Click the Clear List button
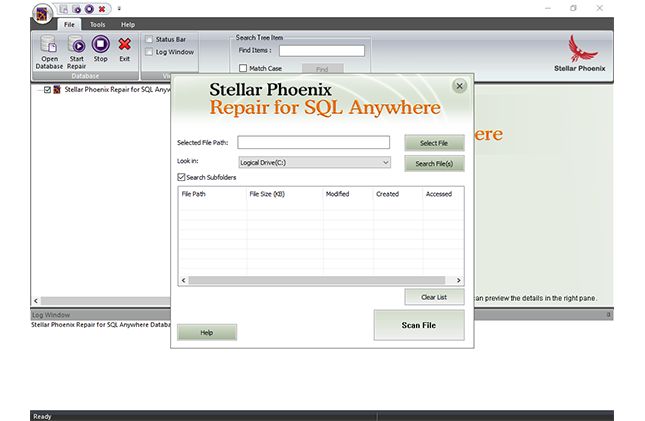645x421 pixels. click(434, 297)
